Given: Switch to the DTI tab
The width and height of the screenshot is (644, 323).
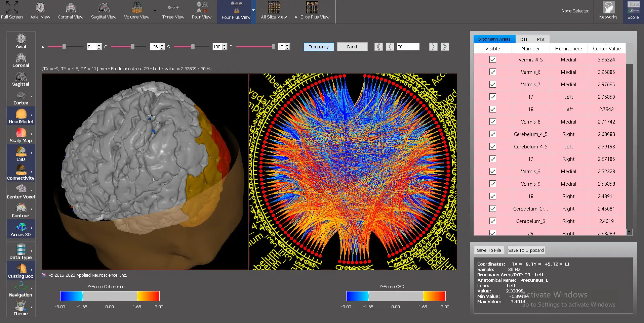Looking at the screenshot, I should [x=524, y=39].
